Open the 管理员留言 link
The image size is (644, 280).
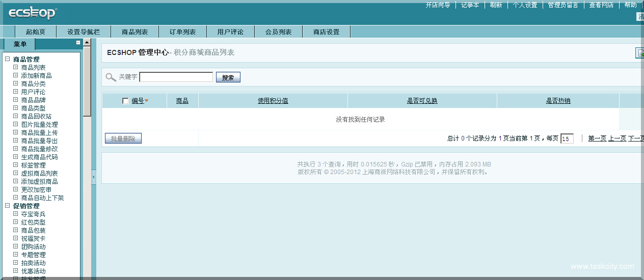click(x=563, y=5)
